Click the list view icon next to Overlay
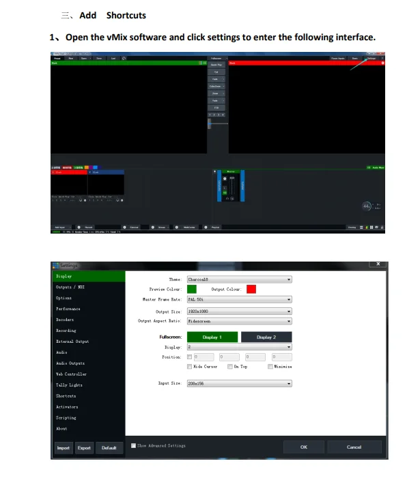Viewport: 420px width, 504px height. (x=361, y=227)
